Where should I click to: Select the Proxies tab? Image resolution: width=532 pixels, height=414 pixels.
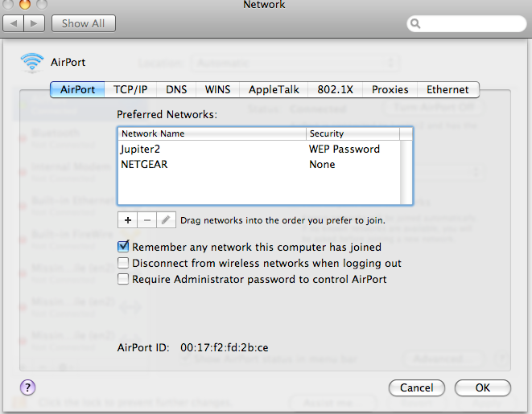click(x=390, y=90)
